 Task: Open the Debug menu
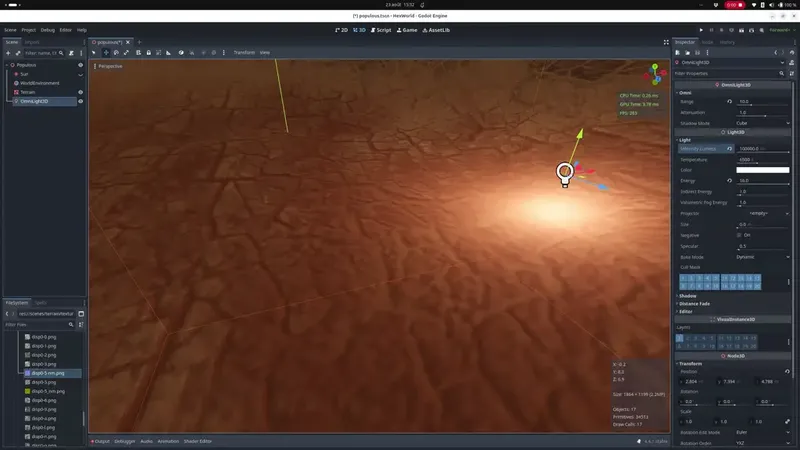[x=47, y=30]
